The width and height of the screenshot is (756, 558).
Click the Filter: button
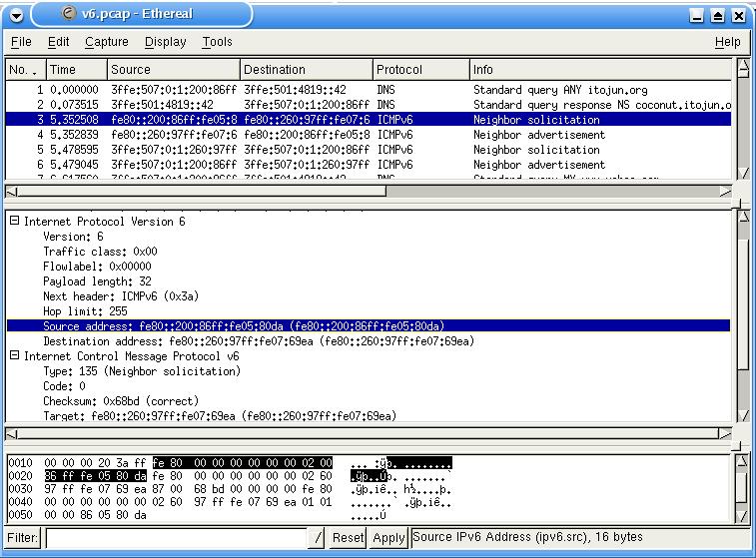(x=22, y=538)
